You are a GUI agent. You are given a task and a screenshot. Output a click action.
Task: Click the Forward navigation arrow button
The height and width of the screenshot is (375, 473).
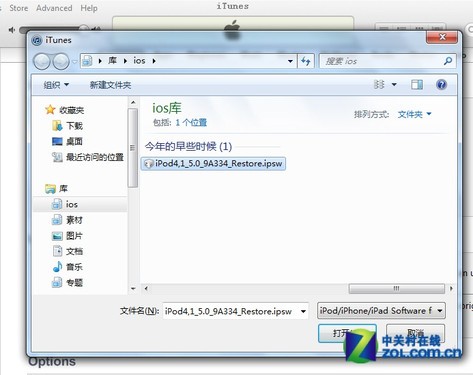pyautogui.click(x=61, y=61)
